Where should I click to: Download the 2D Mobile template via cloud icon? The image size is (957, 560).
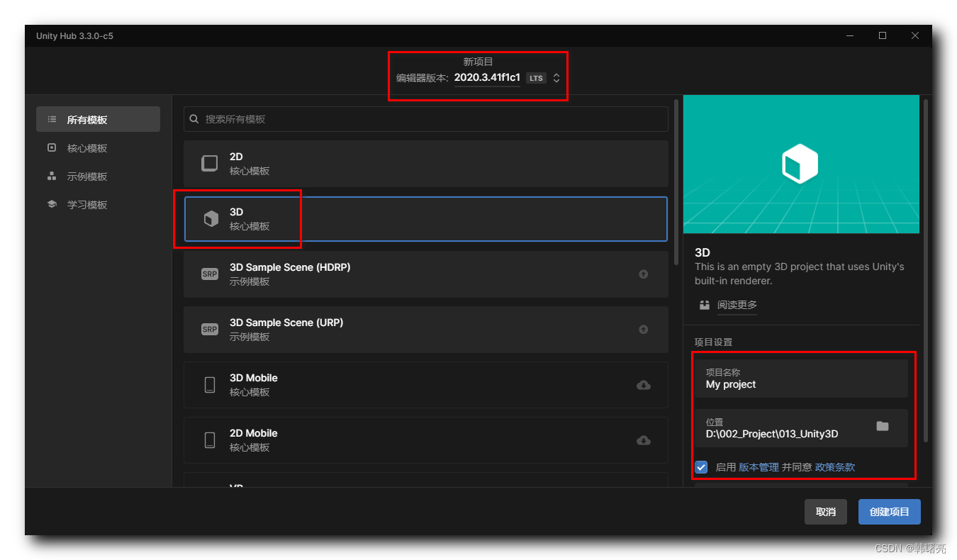pyautogui.click(x=644, y=440)
